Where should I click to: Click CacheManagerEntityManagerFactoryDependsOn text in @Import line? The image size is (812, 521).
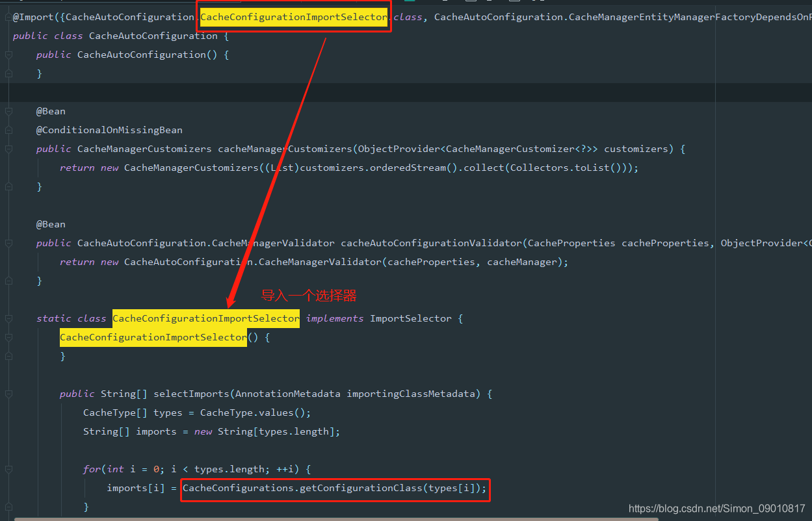click(690, 17)
